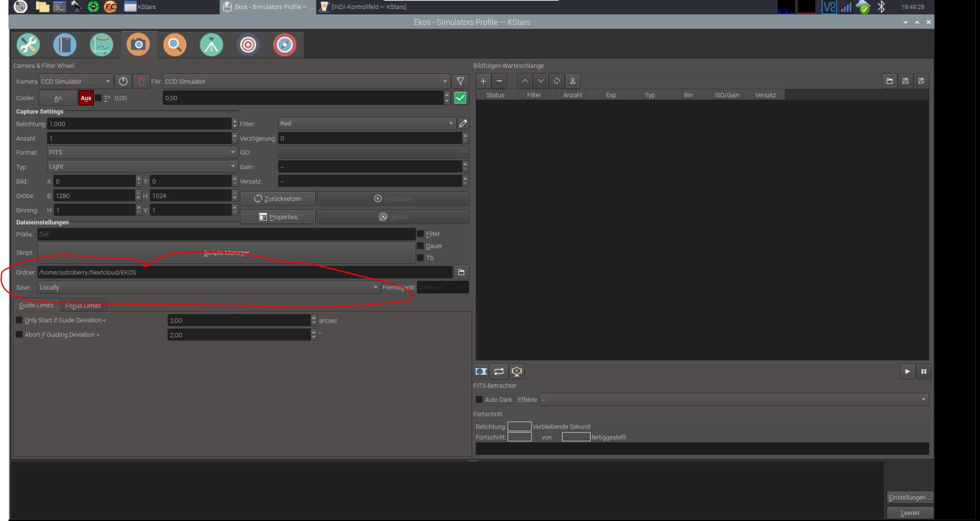Click the Präfix Ziel input field

[x=227, y=234]
